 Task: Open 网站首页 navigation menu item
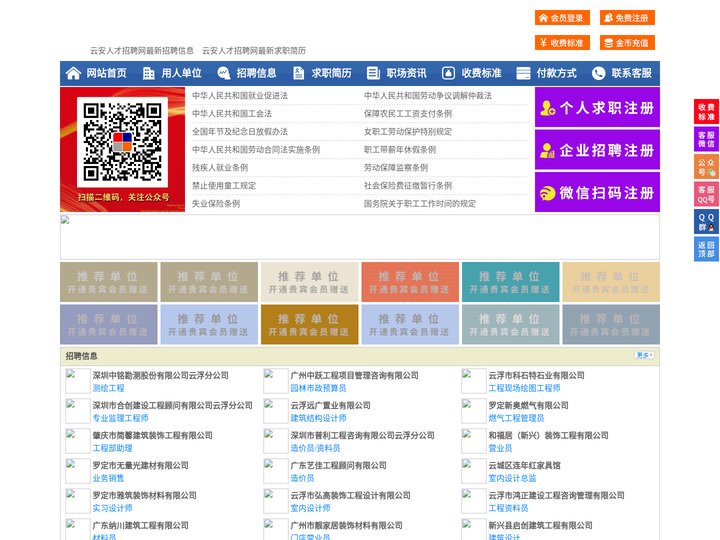tap(106, 73)
